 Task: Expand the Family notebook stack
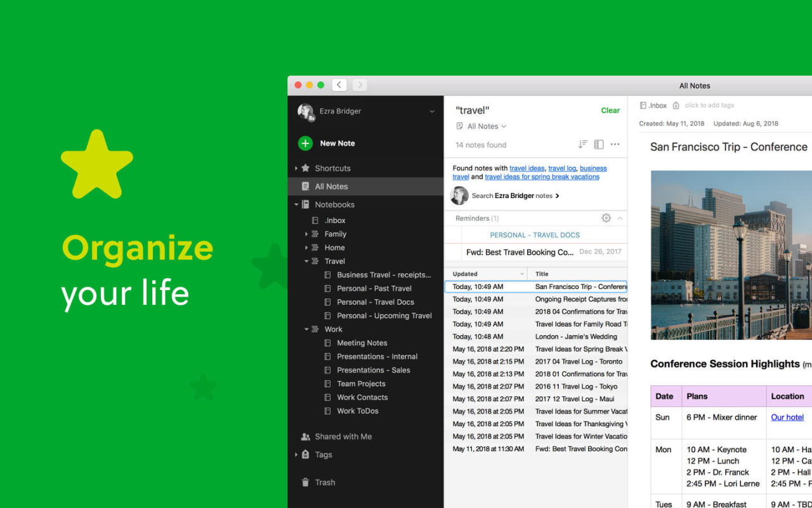[306, 234]
